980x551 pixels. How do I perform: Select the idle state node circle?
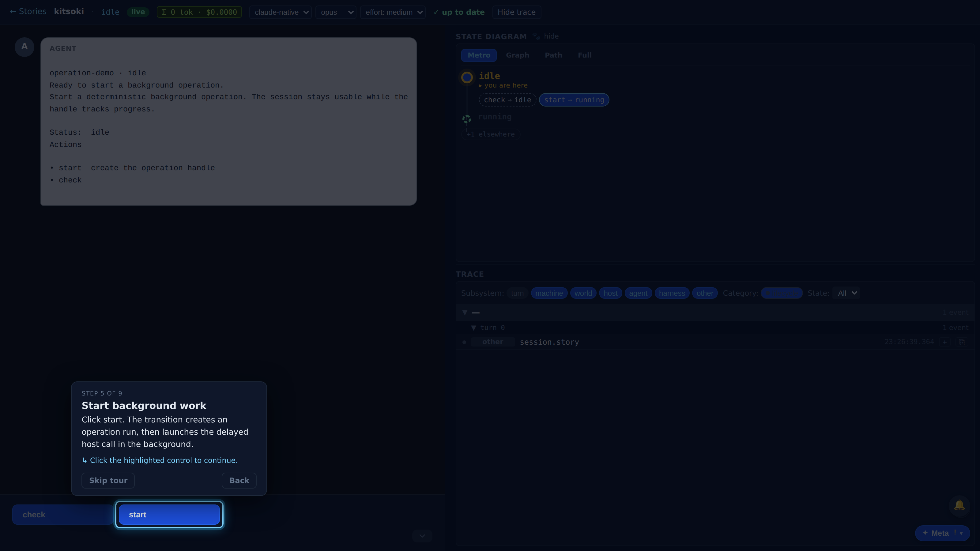(467, 77)
